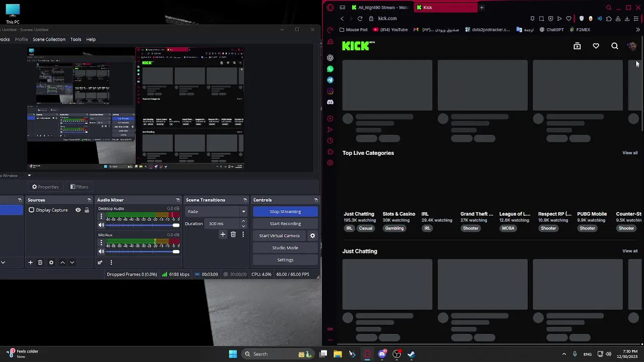Open Opera extensions cube icon

[x=609, y=19]
